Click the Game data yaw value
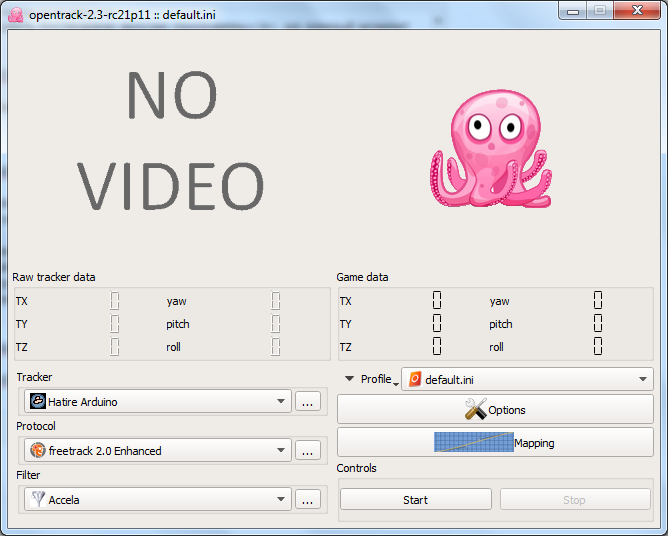668x536 pixels. click(x=598, y=300)
